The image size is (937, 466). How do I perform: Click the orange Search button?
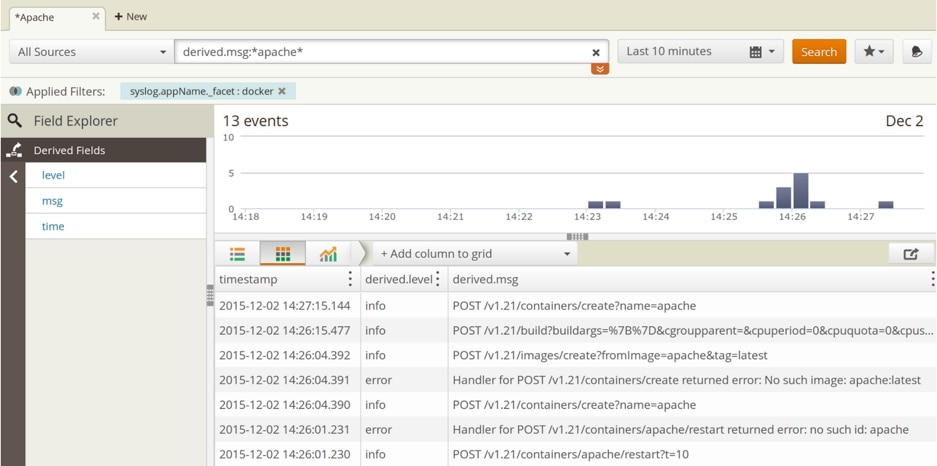coord(818,52)
